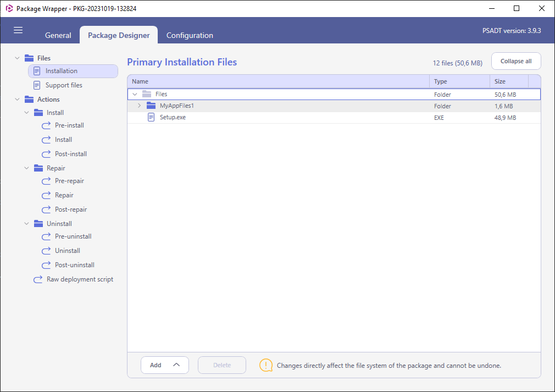This screenshot has height=392, width=555.
Task: Collapse the Install subfolder chevron
Action: coord(26,112)
